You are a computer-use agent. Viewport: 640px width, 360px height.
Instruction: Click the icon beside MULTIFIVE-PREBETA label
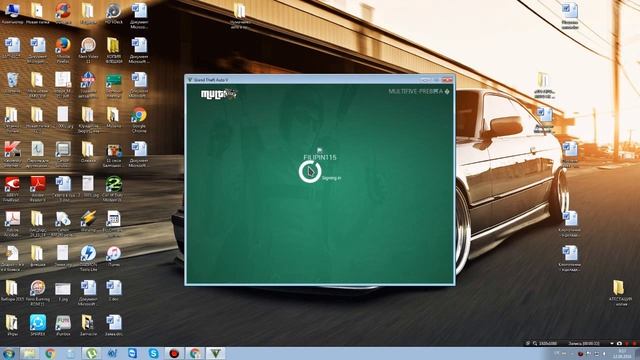pyautogui.click(x=447, y=91)
